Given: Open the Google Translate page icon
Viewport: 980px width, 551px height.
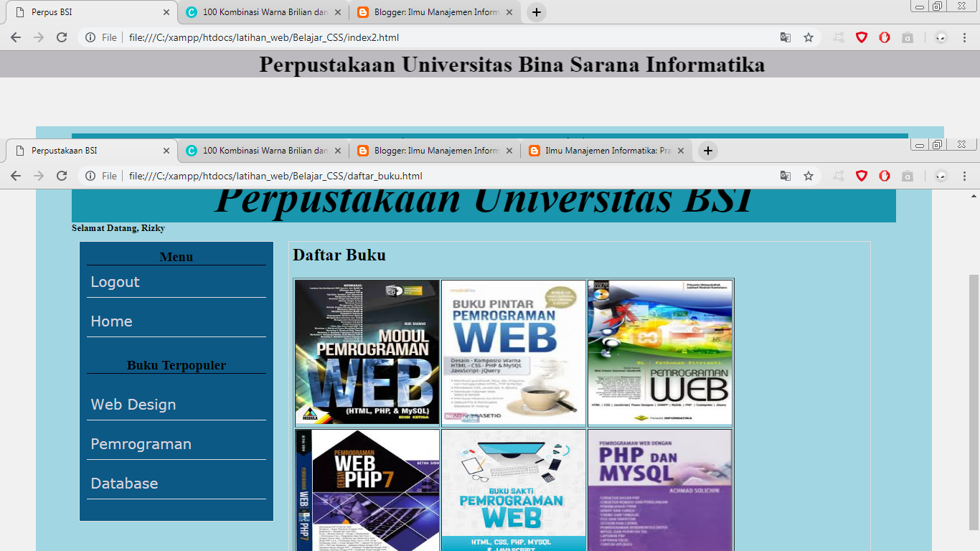Looking at the screenshot, I should click(785, 175).
